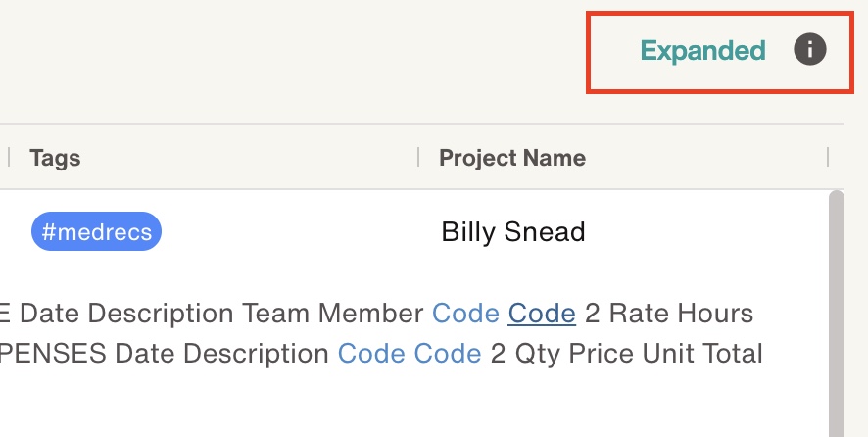Click the Code link before 2 Qty
Image resolution: width=868 pixels, height=437 pixels.
448,353
